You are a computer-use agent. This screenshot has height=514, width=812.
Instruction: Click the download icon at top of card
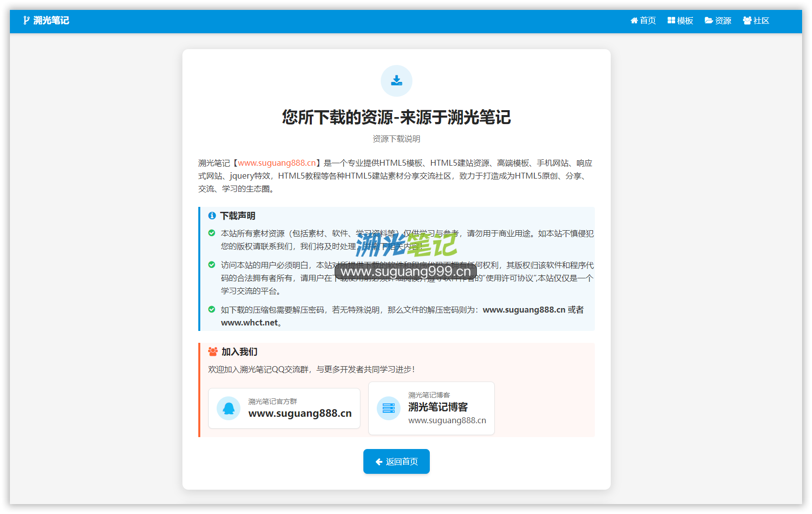396,81
